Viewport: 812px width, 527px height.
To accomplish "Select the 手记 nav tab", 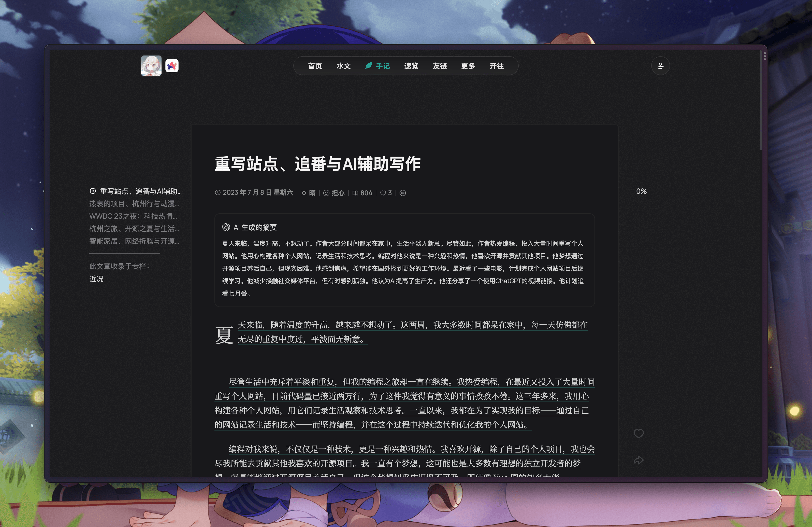I will (377, 66).
